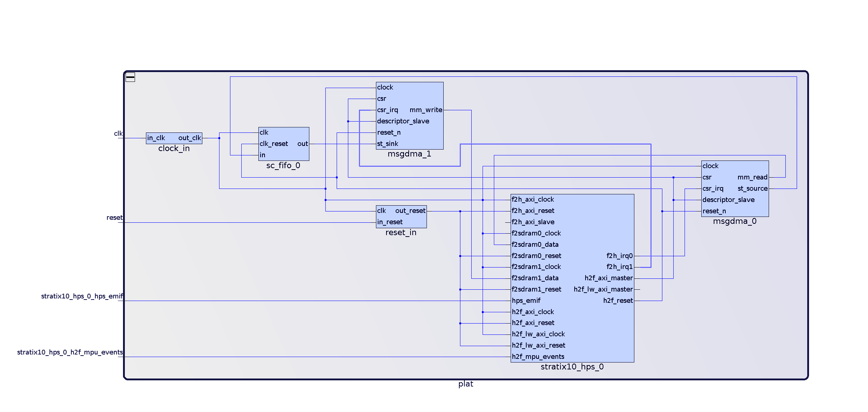
Task: Click the f2h_axi_slave port
Action: point(533,222)
